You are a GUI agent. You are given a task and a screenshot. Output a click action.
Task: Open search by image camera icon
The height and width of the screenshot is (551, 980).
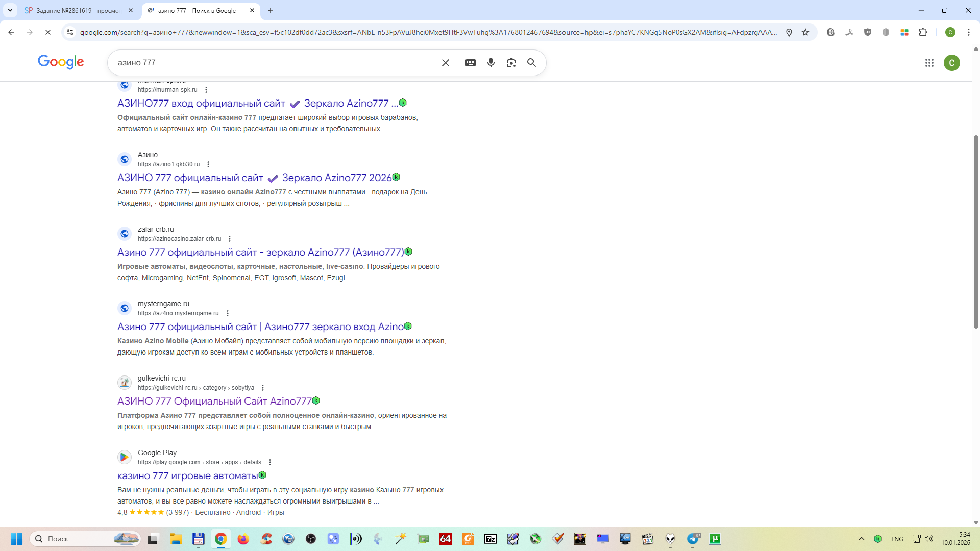tap(511, 63)
